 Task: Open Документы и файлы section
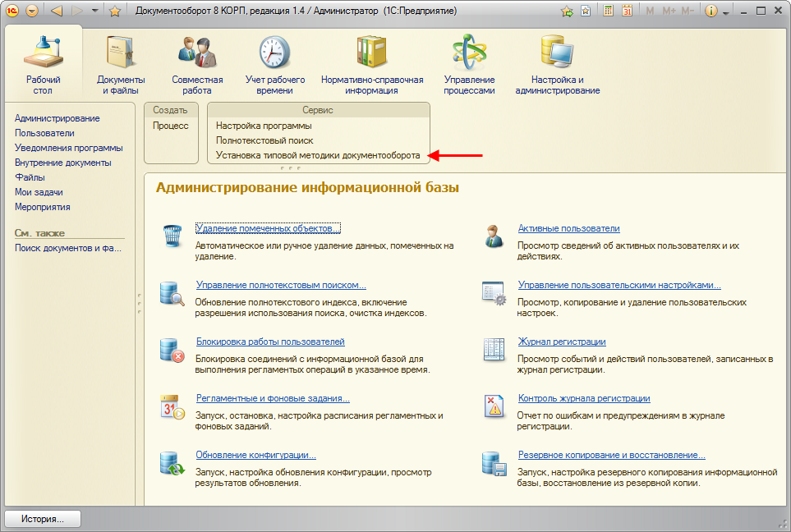click(121, 64)
